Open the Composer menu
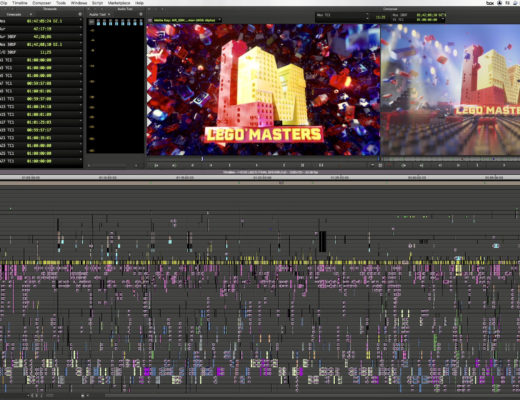This screenshot has width=520, height=400. (x=42, y=3)
